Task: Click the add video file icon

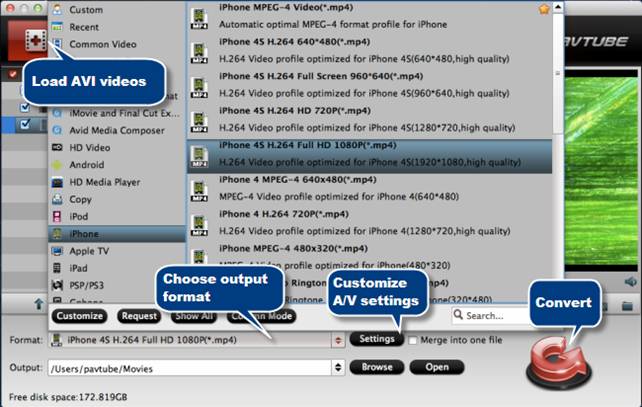Action: pyautogui.click(x=35, y=40)
